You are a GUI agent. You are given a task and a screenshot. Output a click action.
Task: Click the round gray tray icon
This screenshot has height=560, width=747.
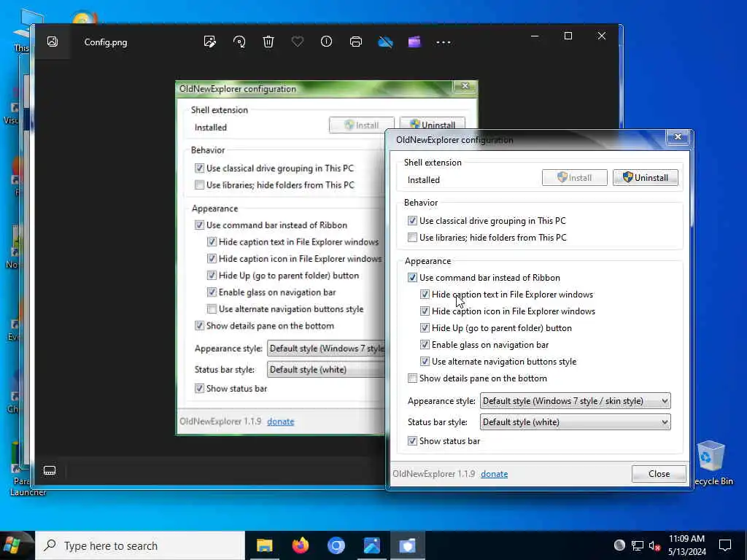click(619, 545)
